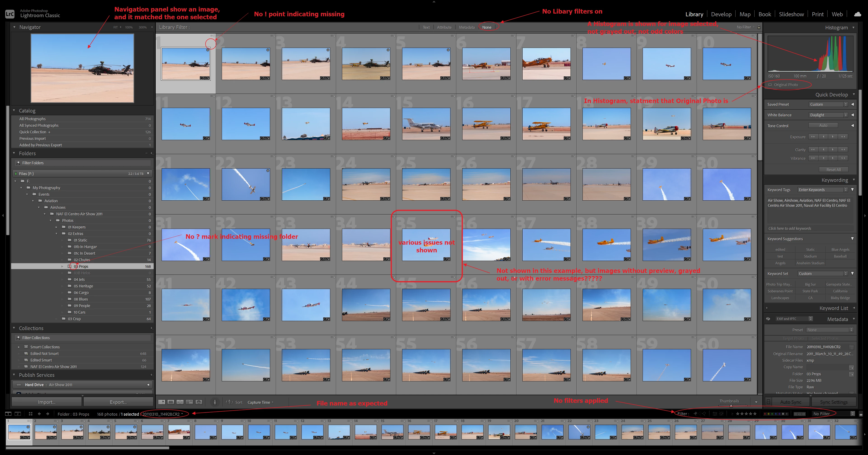The width and height of the screenshot is (868, 455).
Task: Click the Sync Settings button
Action: (834, 402)
